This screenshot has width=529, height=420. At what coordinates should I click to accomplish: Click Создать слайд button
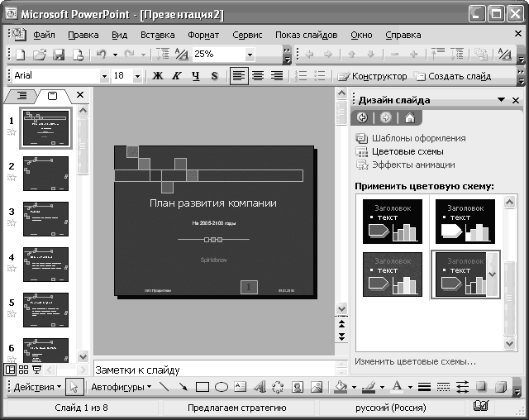pos(453,76)
